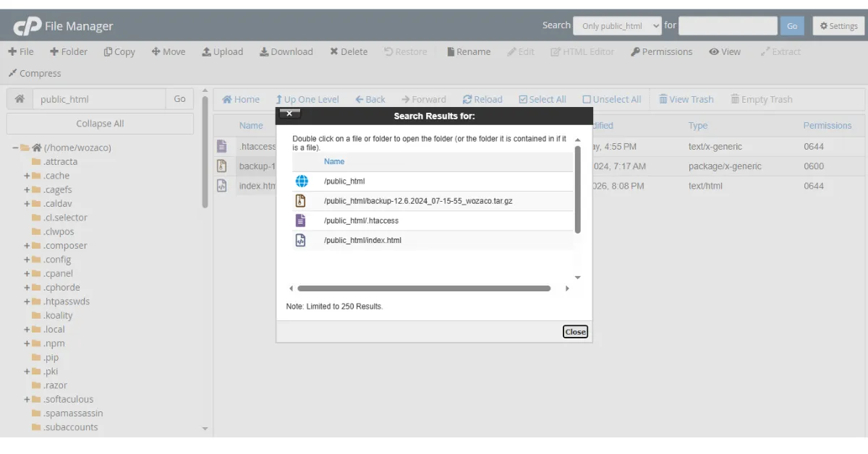The width and height of the screenshot is (868, 454).
Task: Select .koality folder in tree
Action: (58, 315)
